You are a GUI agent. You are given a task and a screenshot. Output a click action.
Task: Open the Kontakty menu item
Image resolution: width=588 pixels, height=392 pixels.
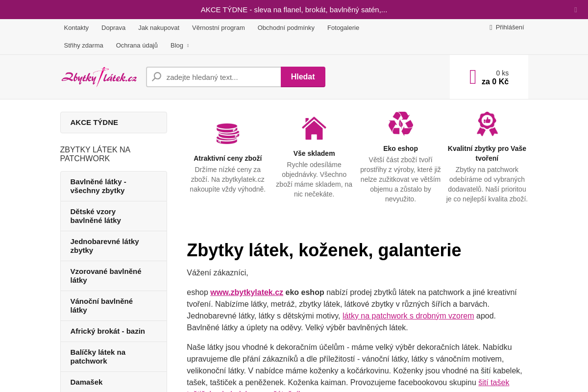[76, 28]
